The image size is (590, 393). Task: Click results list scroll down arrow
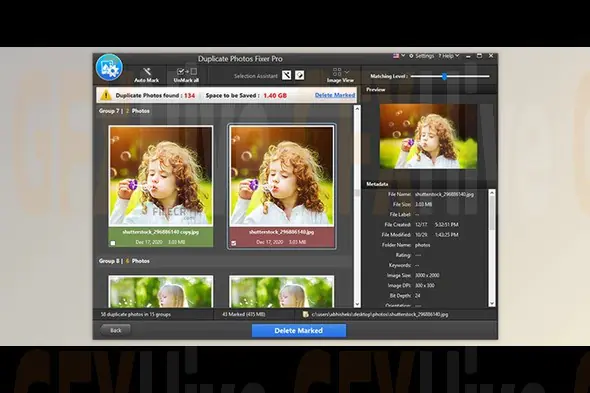pos(357,304)
